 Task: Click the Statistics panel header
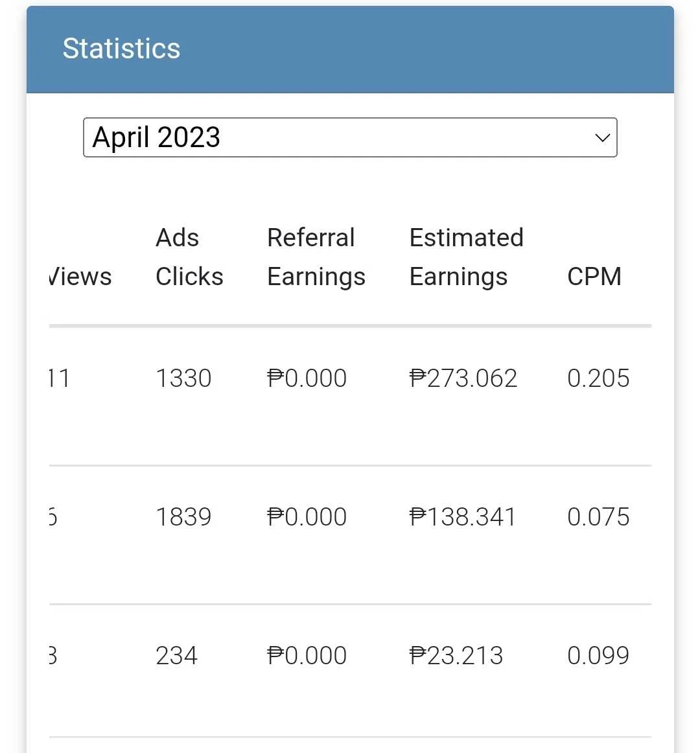click(x=350, y=49)
